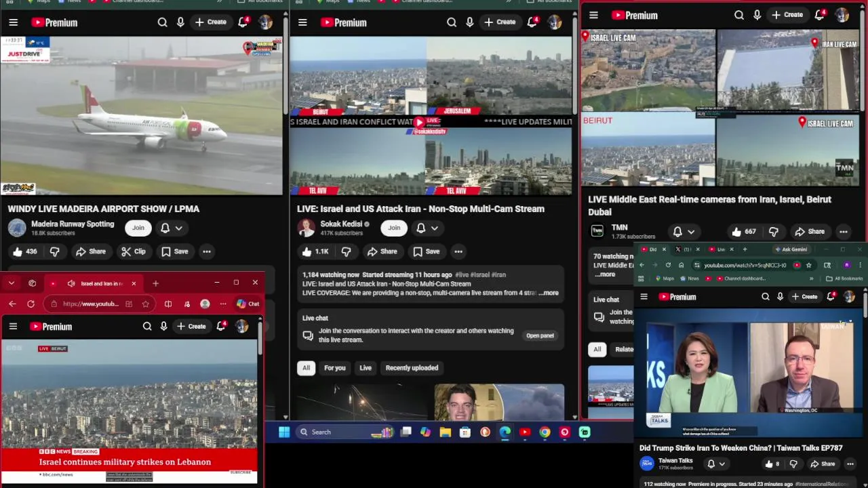Save the Madeira Airport video to playlist
The width and height of the screenshot is (868, 488).
[x=174, y=251]
